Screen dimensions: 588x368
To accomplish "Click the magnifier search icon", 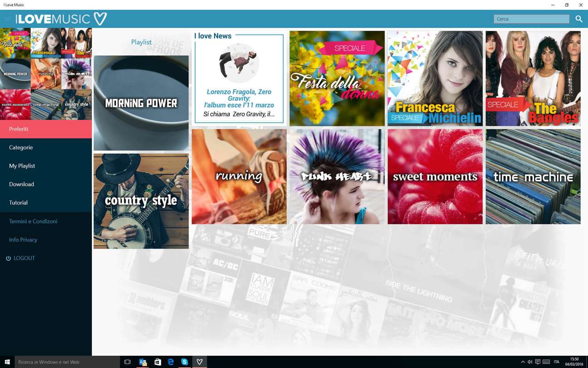I will tap(579, 19).
